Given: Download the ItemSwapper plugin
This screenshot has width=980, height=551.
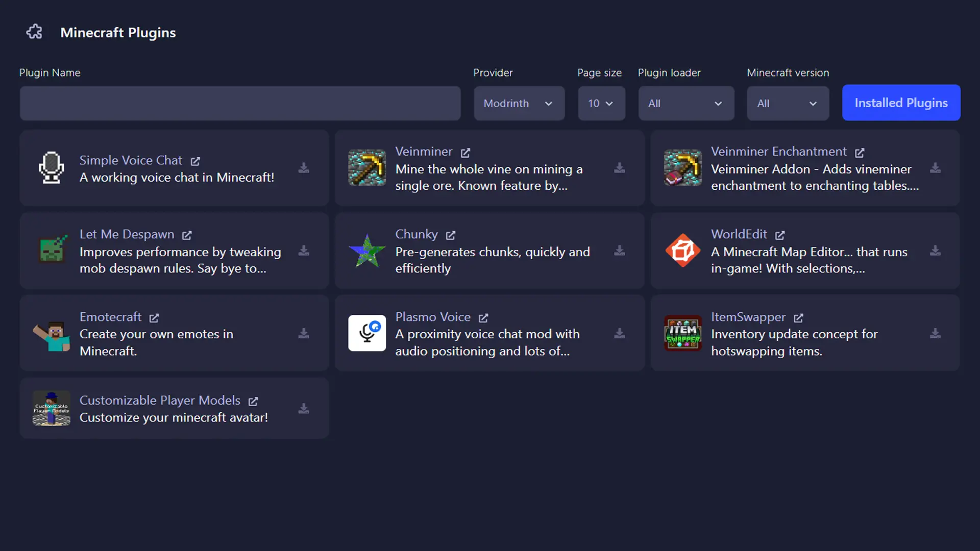Looking at the screenshot, I should tap(936, 333).
